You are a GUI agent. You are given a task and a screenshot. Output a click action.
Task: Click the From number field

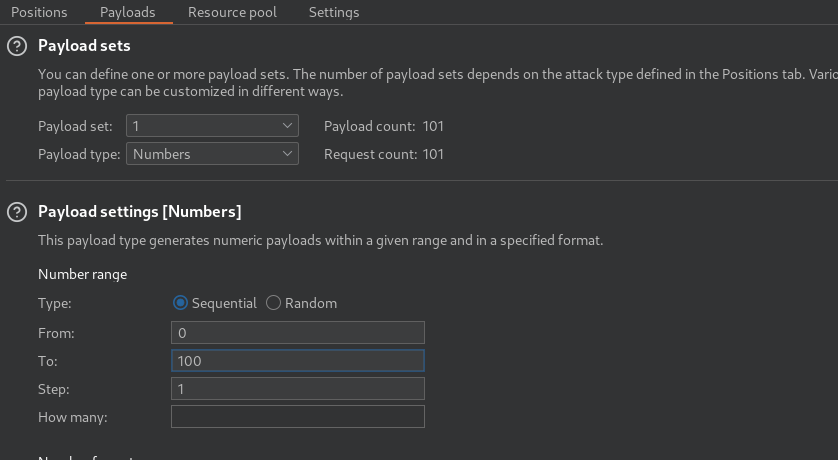point(297,333)
